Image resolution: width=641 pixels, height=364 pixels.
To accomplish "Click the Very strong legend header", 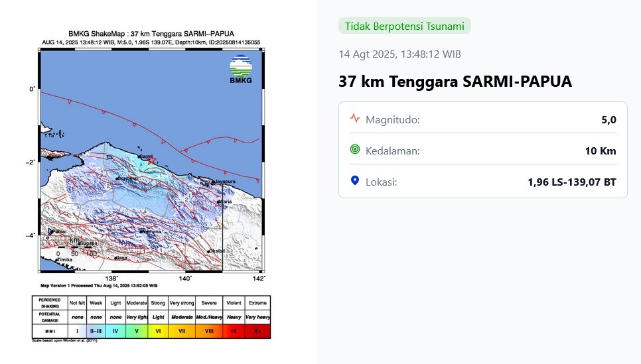I will pyautogui.click(x=182, y=303).
